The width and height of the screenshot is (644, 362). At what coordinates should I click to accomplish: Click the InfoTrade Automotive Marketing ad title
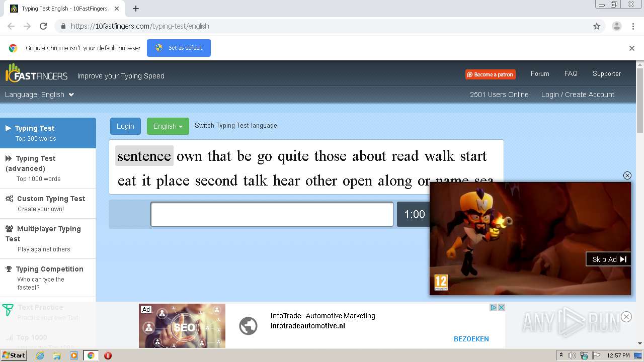point(323,316)
